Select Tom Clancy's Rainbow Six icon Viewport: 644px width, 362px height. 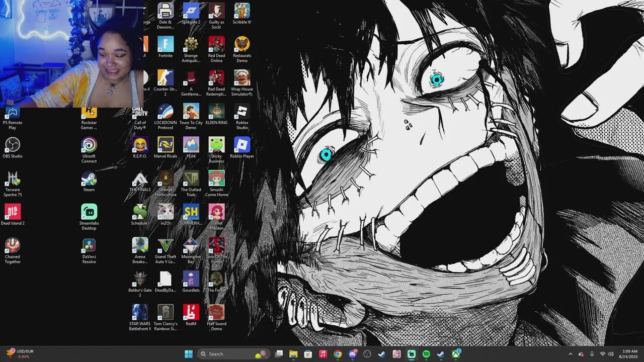coord(166,318)
